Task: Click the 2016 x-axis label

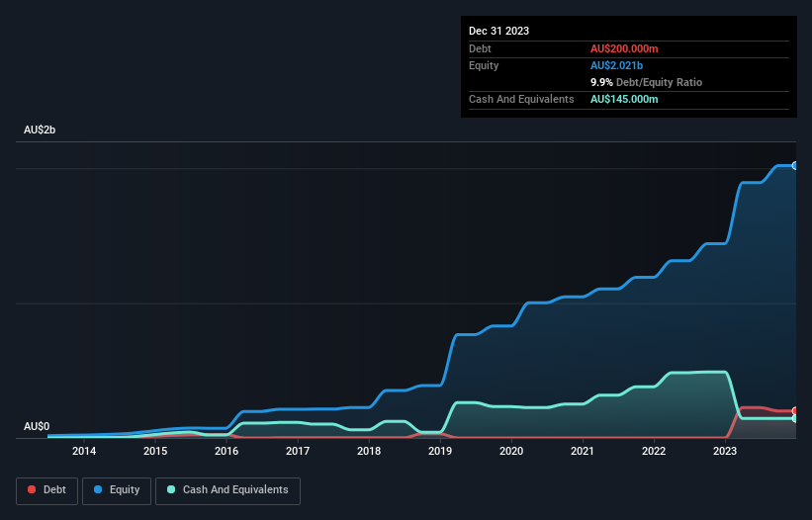Action: 226,451
